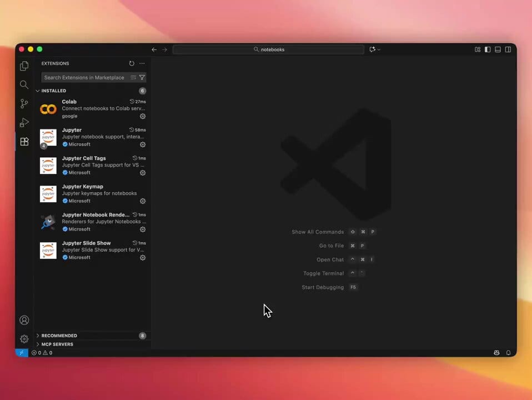
Task: Click the Jupyter 58ms activation time
Action: 138,129
